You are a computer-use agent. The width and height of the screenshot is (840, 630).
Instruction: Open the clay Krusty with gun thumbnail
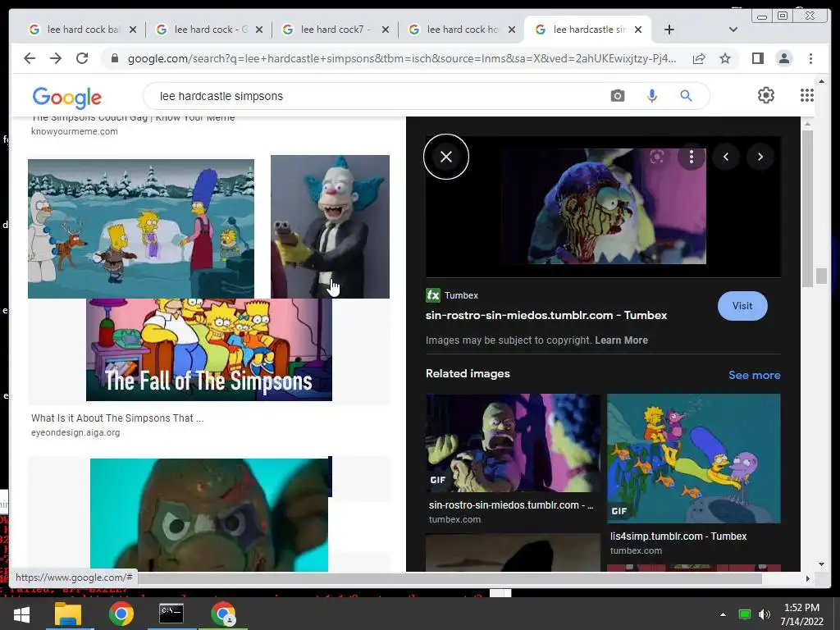pos(330,226)
